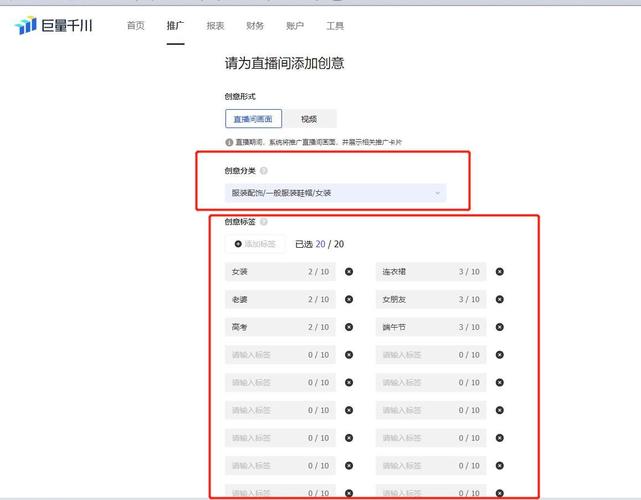Delete the 女朋友 tag
Image resolution: width=641 pixels, height=500 pixels.
[x=500, y=299]
